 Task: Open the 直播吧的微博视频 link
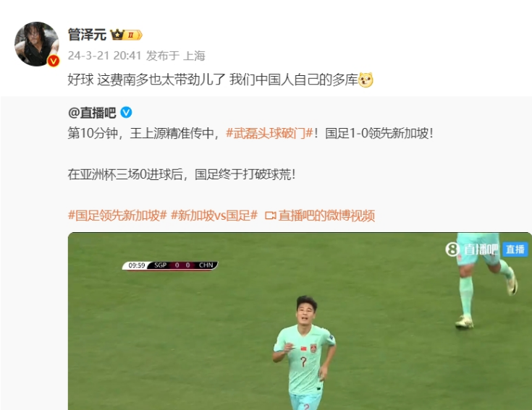tap(326, 215)
